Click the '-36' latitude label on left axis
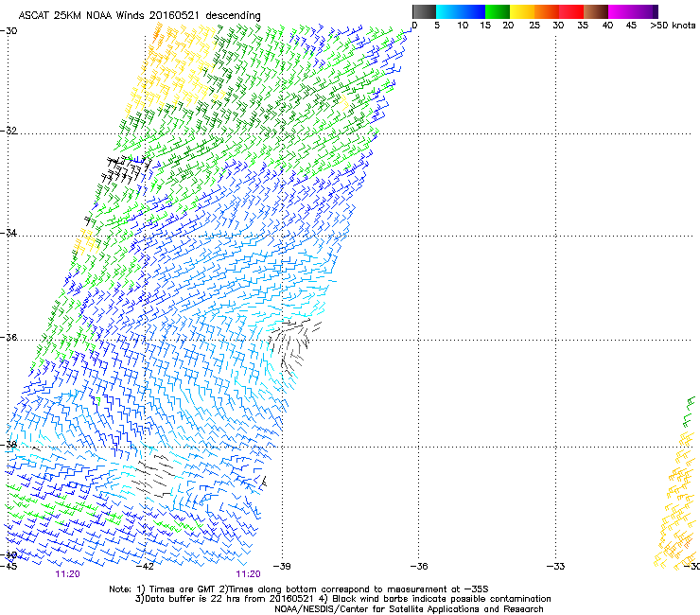 coord(9,337)
